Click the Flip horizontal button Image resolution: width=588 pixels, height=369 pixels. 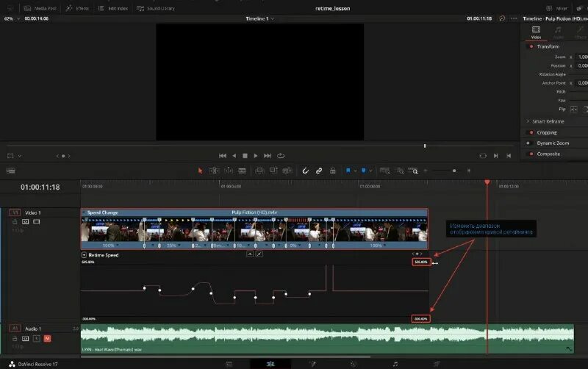[574, 109]
